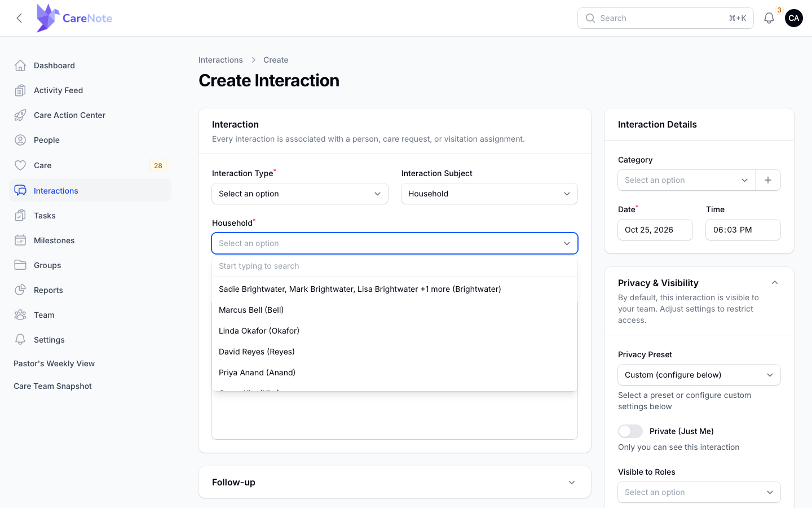Click the Search field in header
This screenshot has width=812, height=508.
click(665, 18)
